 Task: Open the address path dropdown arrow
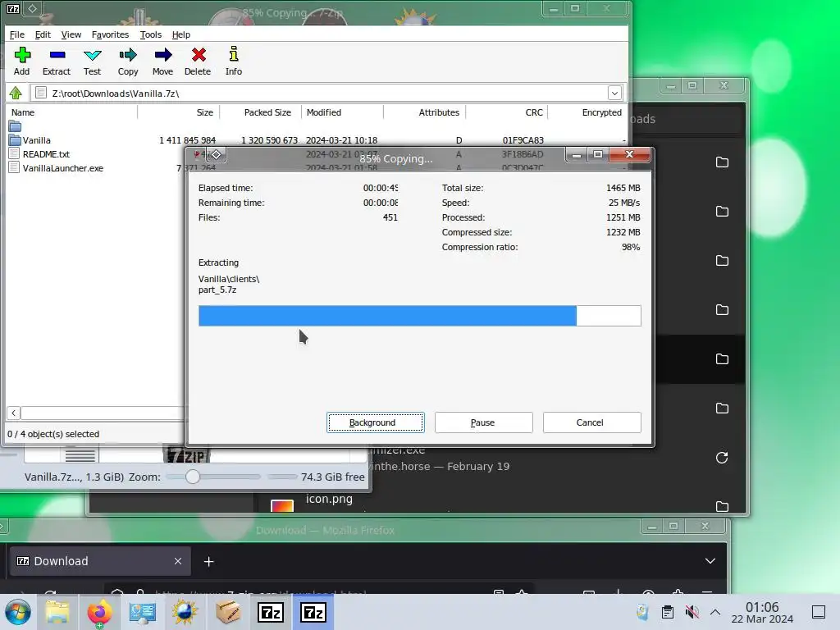click(614, 94)
